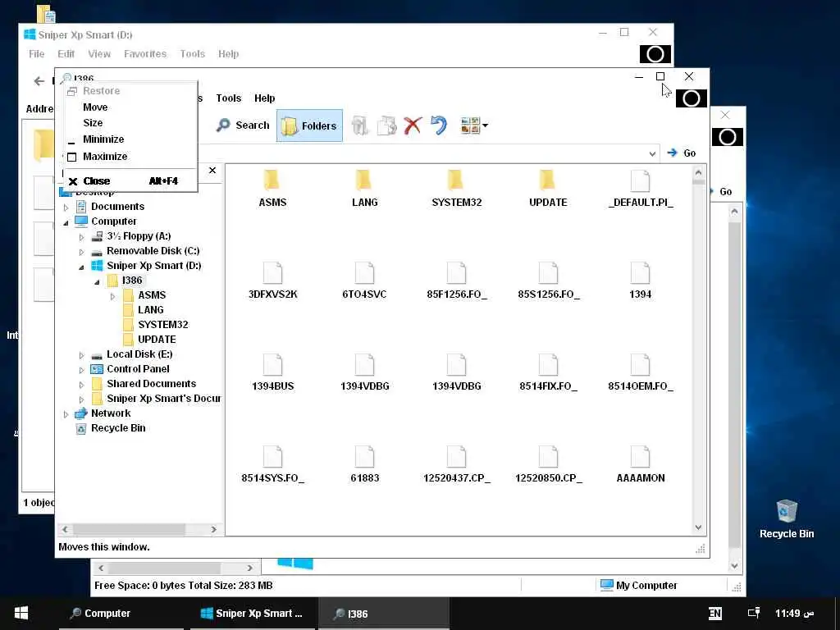Open the SYSTEM32 folder in file list
This screenshot has height=630, width=840.
pyautogui.click(x=456, y=189)
